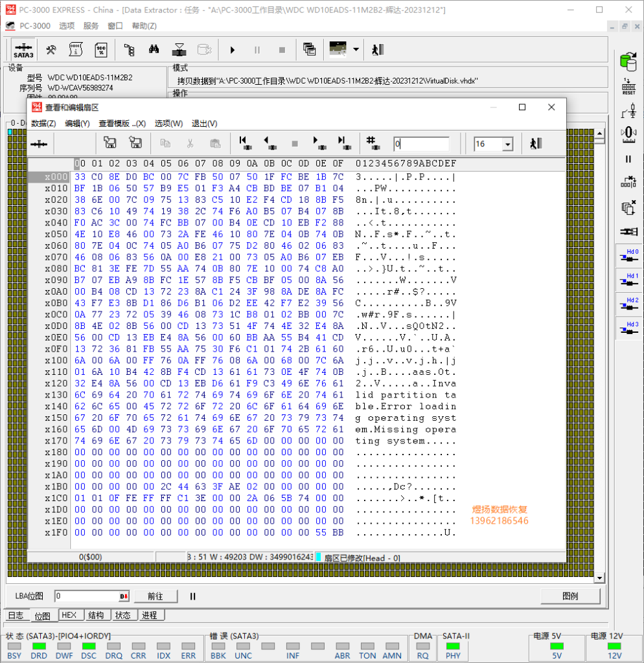644x663 pixels.
Task: Click the bitmap scroll up arrow
Action: coord(599,133)
